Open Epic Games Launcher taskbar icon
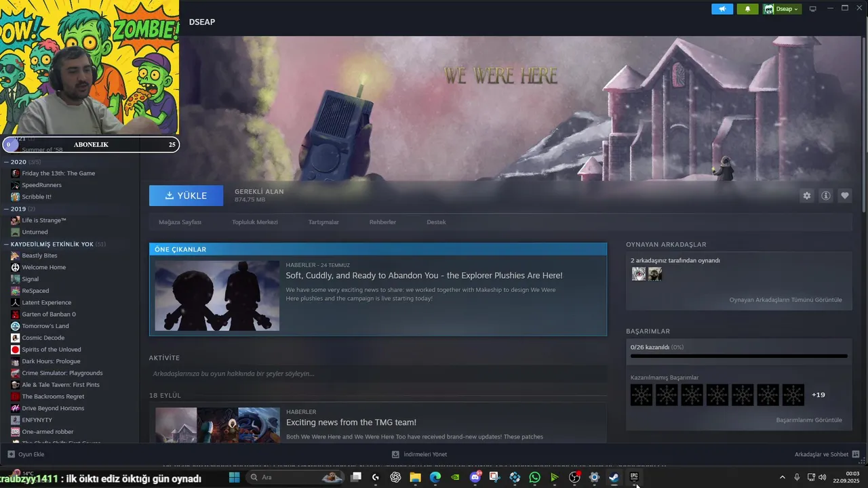868x488 pixels. (634, 477)
